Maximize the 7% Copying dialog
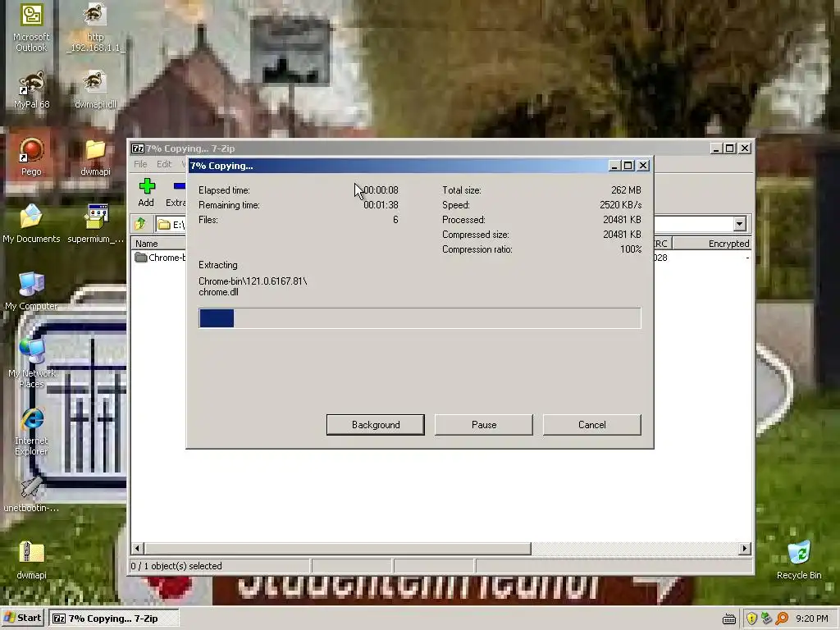 tap(628, 166)
